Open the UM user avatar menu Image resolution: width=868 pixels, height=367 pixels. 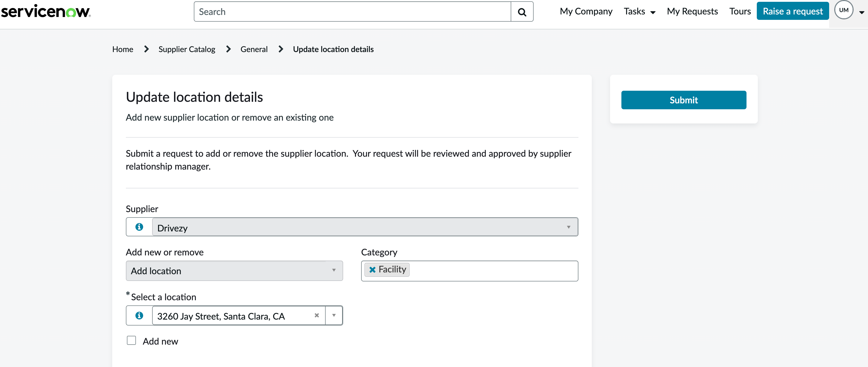click(x=843, y=10)
